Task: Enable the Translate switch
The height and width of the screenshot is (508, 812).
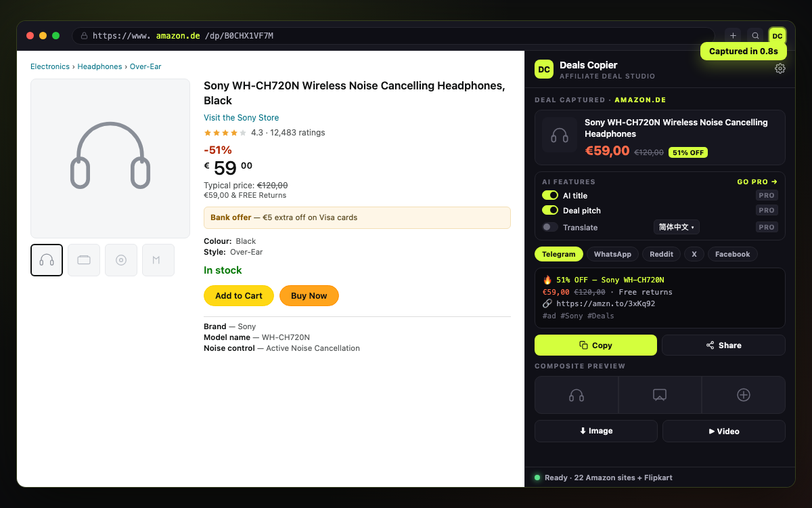Action: [x=550, y=227]
